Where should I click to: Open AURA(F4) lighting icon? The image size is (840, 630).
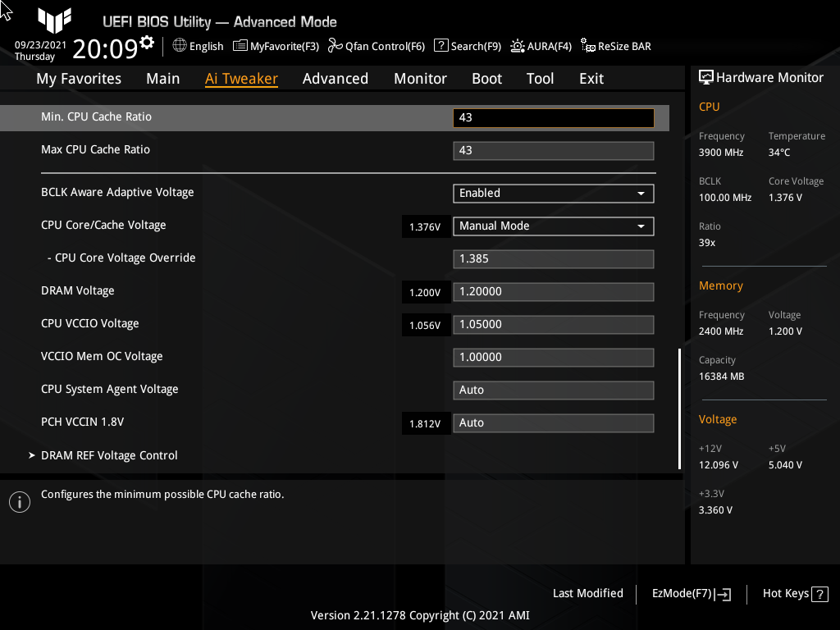(x=517, y=46)
